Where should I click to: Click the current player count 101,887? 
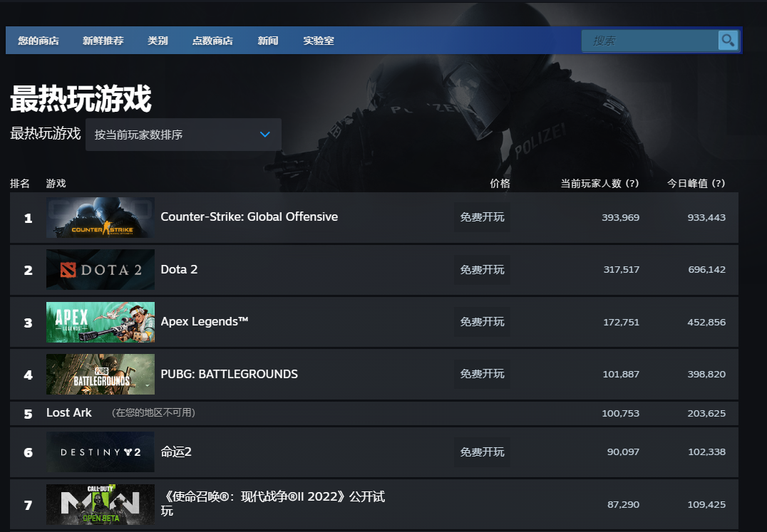pyautogui.click(x=621, y=374)
